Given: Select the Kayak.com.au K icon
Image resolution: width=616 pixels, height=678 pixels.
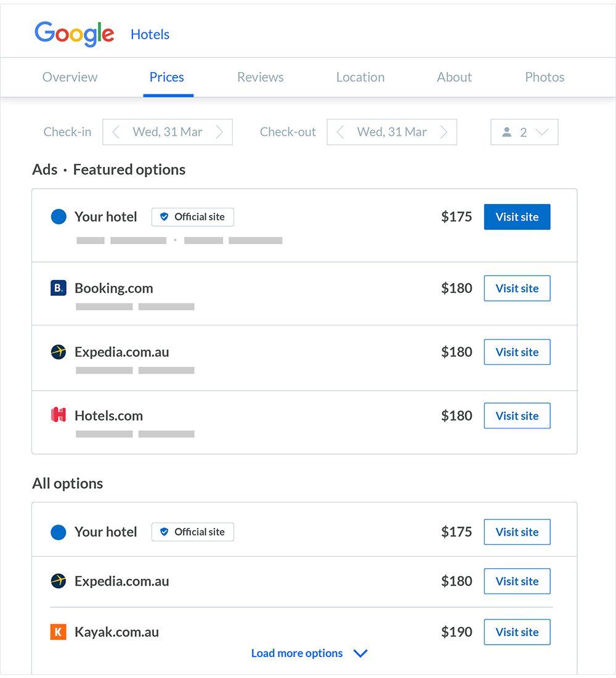Looking at the screenshot, I should [58, 632].
